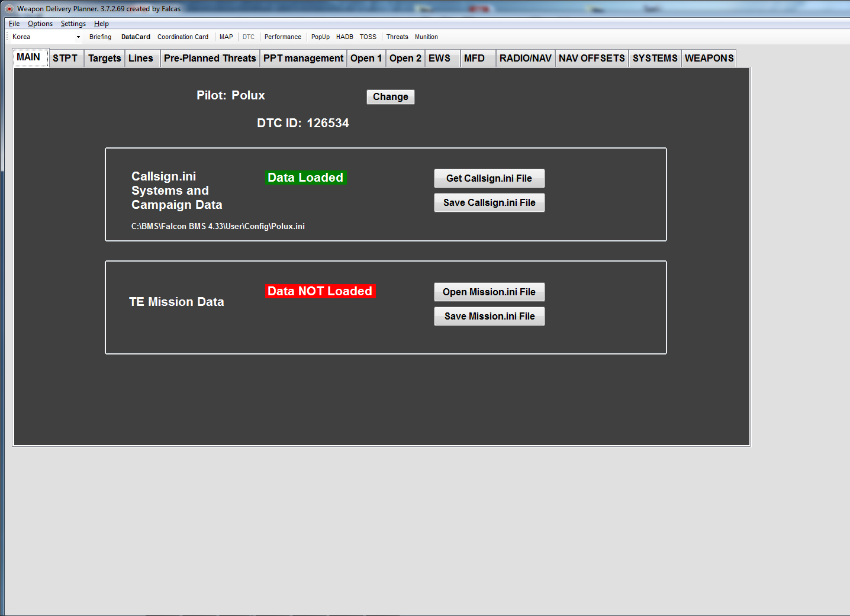Viewport: 850px width, 616px height.
Task: Click Save Callsign.ini File button
Action: (489, 202)
